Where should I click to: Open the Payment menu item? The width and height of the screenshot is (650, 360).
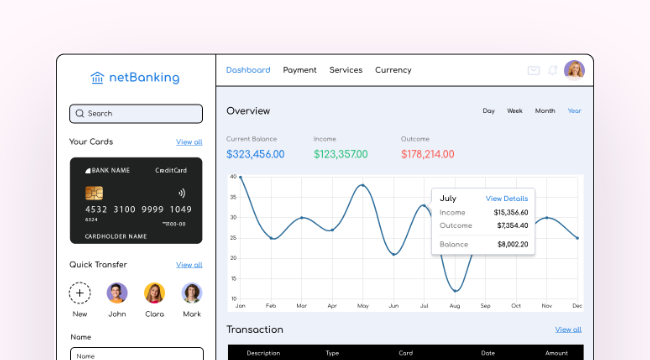[300, 70]
